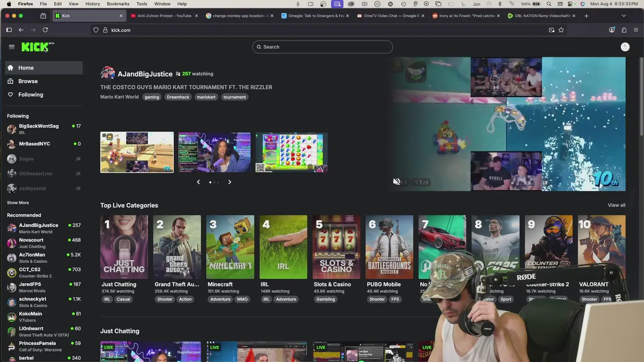Open the PUBG Mobile category card
The height and width of the screenshot is (362, 644).
389,247
